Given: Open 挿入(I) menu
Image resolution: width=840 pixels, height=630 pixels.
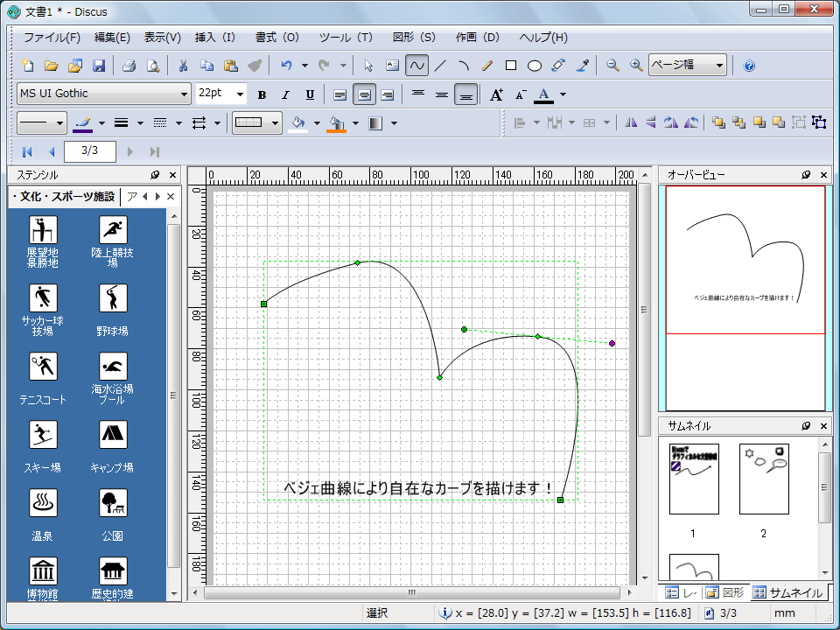Looking at the screenshot, I should tap(215, 38).
